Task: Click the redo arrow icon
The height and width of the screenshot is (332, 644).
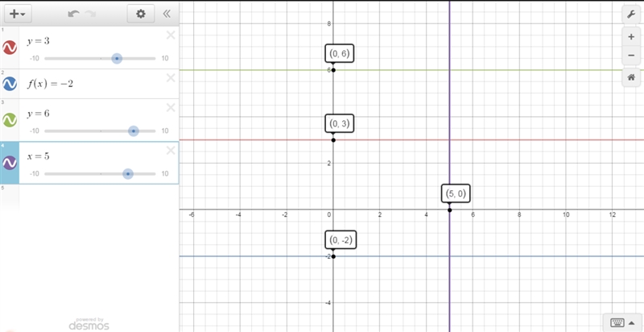Action: point(90,14)
